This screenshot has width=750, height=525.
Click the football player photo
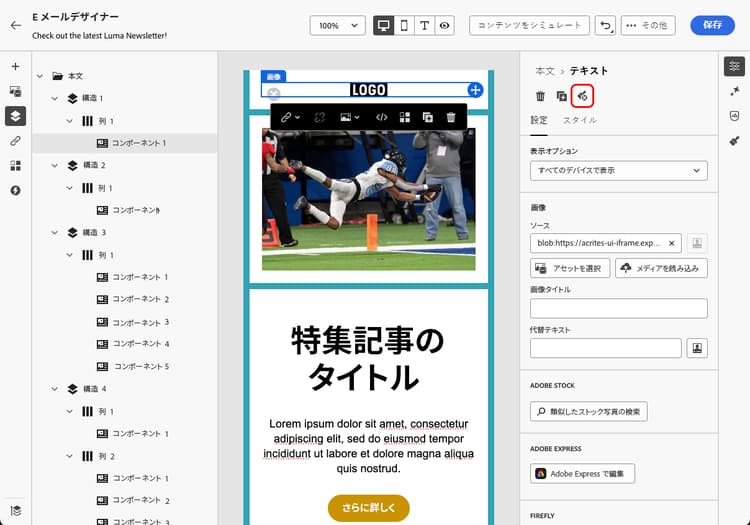368,200
